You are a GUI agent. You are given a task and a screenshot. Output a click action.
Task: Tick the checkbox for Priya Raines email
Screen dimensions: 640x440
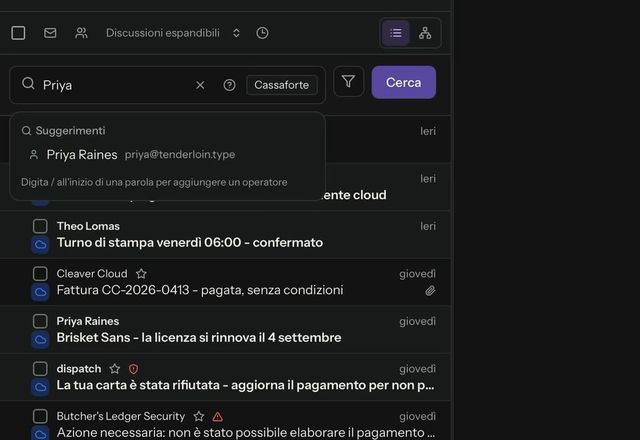[40, 321]
